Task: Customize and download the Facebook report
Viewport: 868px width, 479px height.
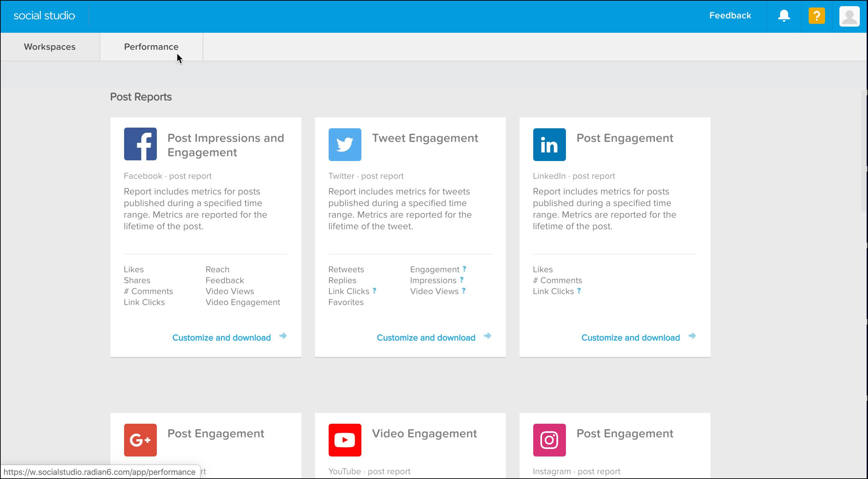Action: click(222, 338)
